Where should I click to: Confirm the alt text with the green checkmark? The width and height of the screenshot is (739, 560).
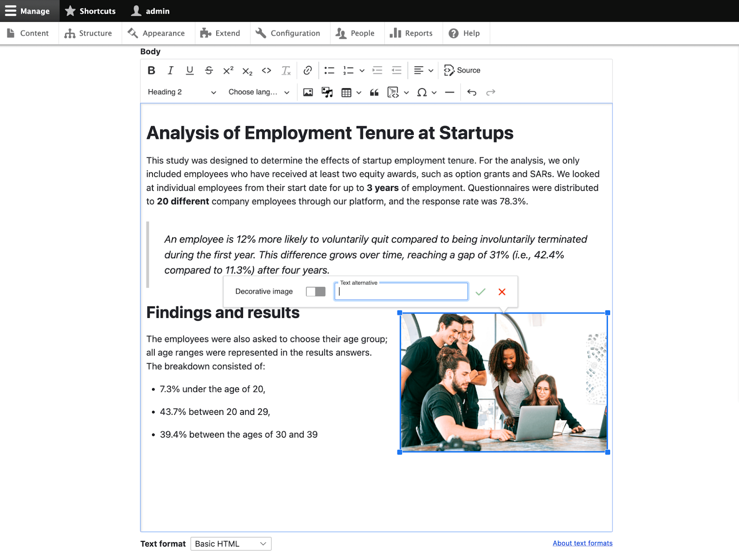[x=480, y=291]
